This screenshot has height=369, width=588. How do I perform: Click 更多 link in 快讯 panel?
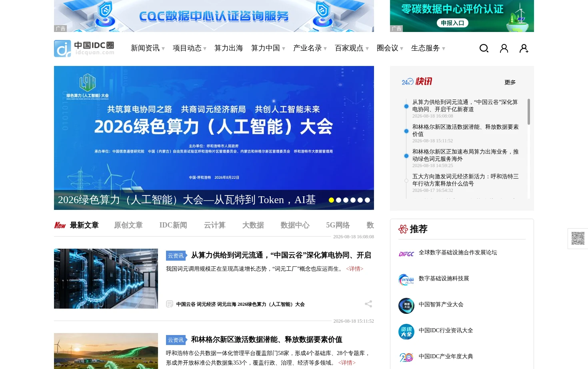(510, 82)
